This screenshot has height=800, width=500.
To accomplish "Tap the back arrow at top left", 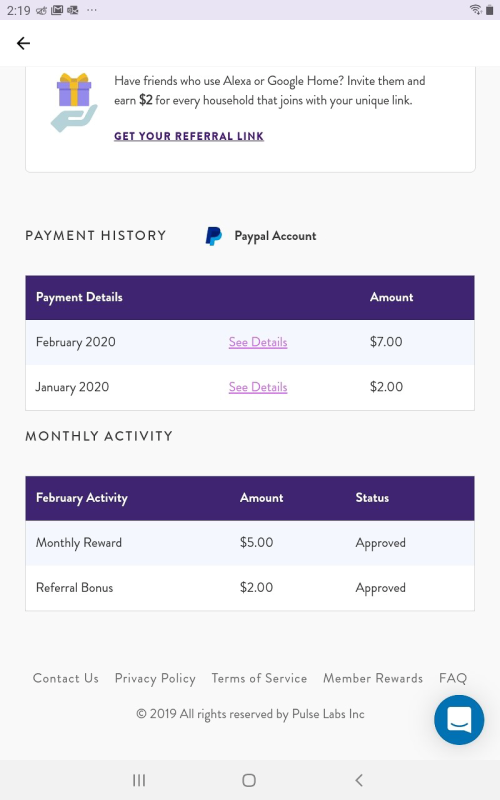I will (x=23, y=43).
